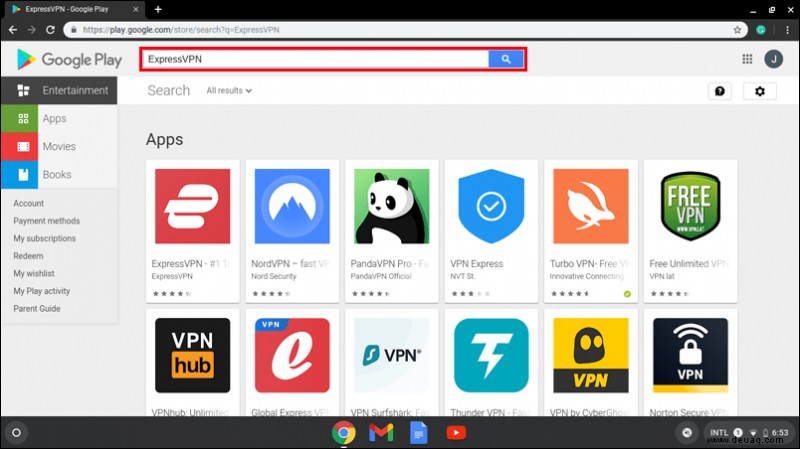Open the Chrome three-dot menu
The width and height of the screenshot is (800, 449).
pyautogui.click(x=788, y=30)
